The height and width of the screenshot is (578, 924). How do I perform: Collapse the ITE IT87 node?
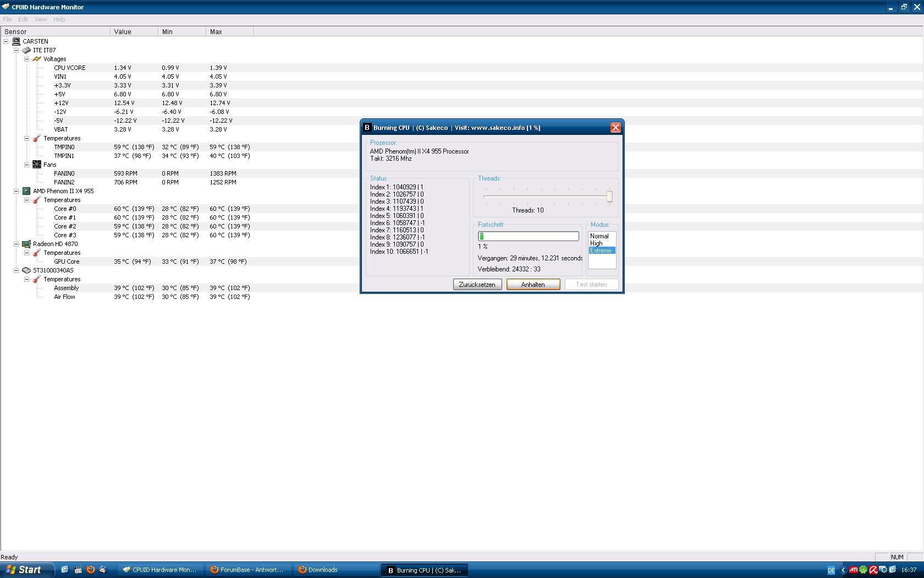coord(16,50)
